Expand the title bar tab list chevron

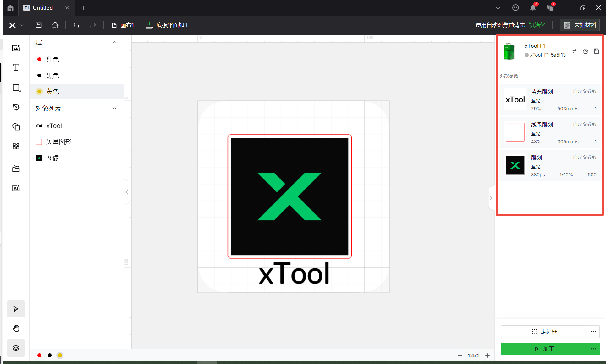[x=498, y=8]
